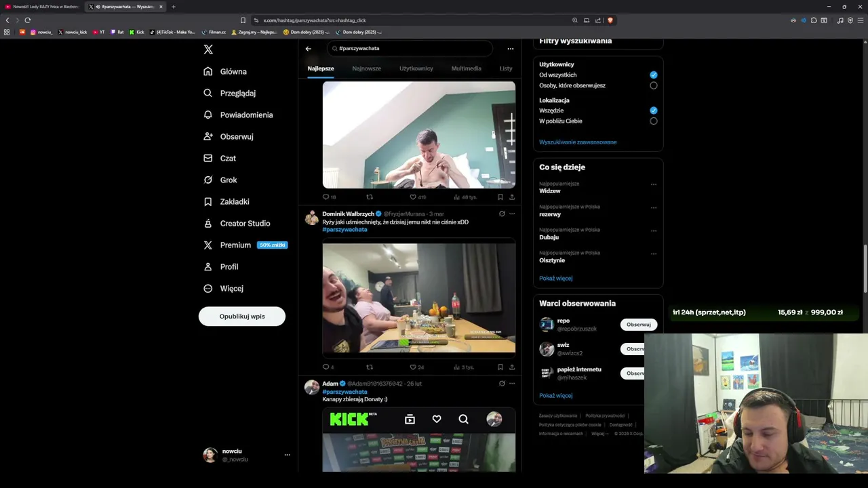The width and height of the screenshot is (868, 488).
Task: Click the Brave Shields lion icon
Action: point(610,20)
